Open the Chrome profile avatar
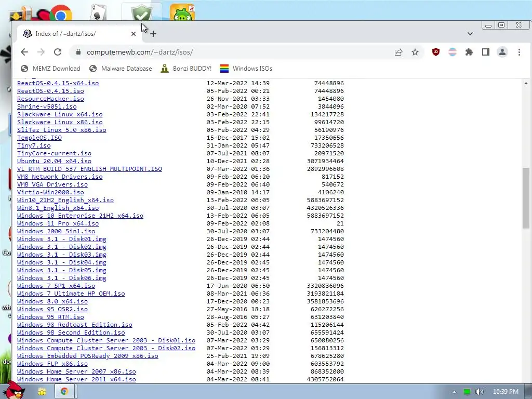532x399 pixels. 502,52
